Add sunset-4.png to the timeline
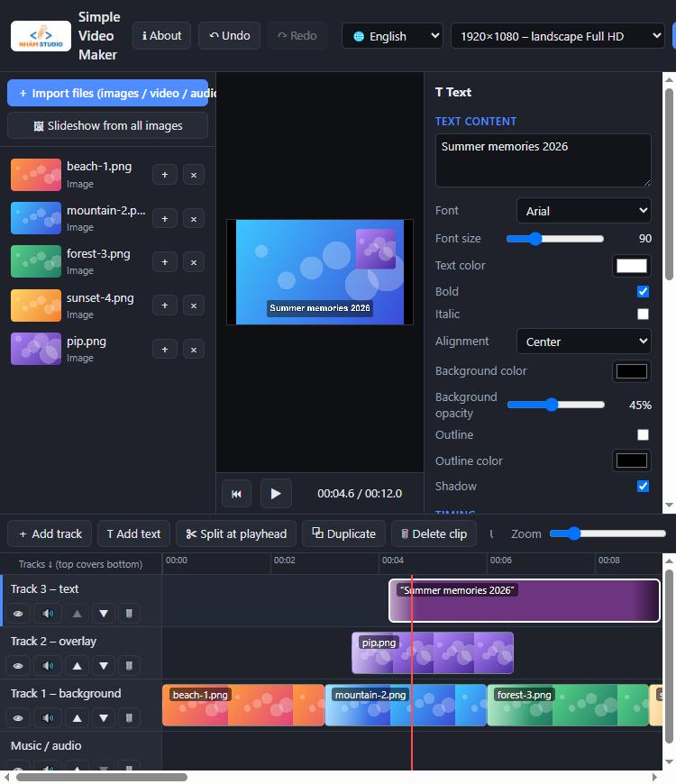The height and width of the screenshot is (784, 676). [x=165, y=305]
